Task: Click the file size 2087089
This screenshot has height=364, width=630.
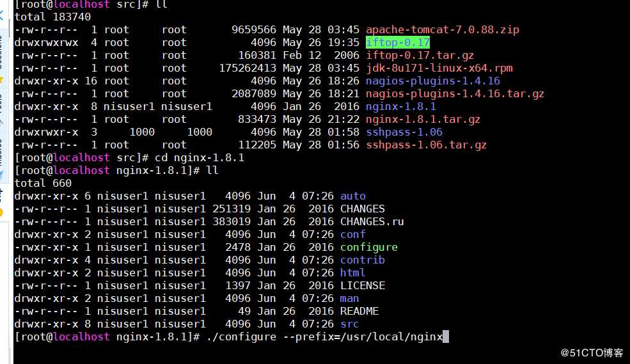Action: [254, 94]
